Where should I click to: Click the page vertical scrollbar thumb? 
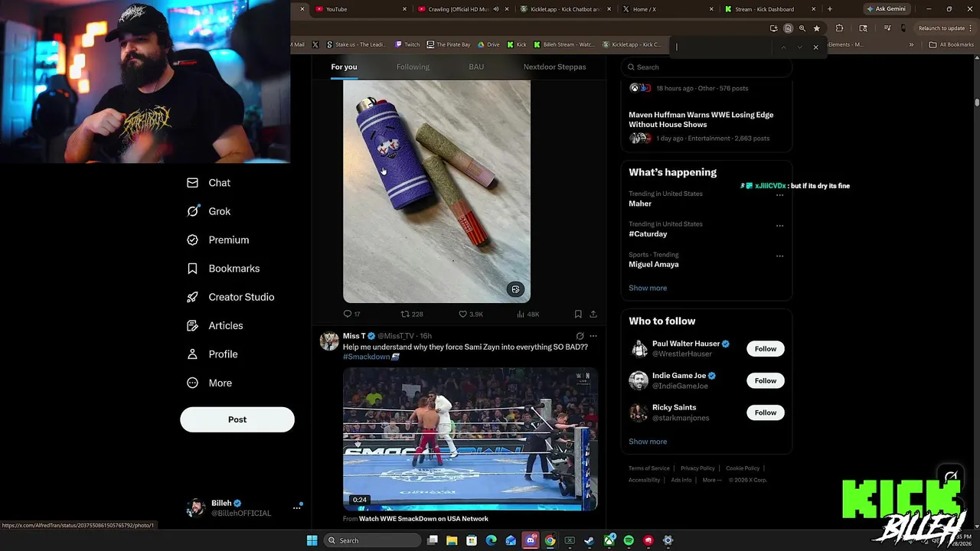click(x=976, y=102)
